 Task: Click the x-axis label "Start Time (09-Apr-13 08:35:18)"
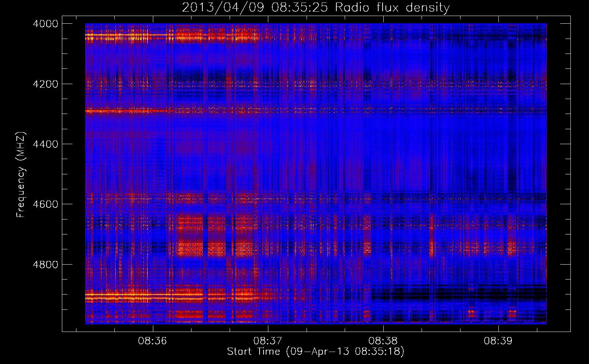316,352
